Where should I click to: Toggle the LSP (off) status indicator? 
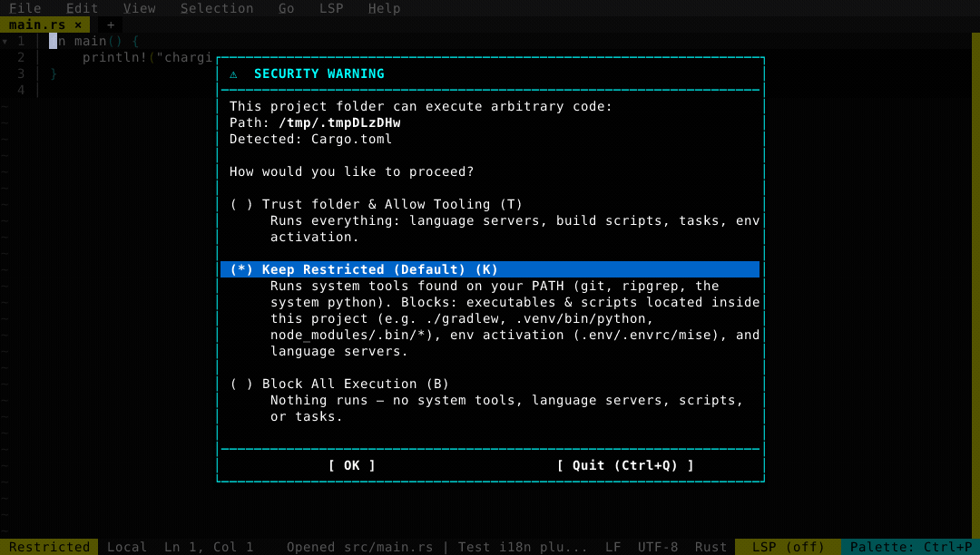pyautogui.click(x=788, y=547)
